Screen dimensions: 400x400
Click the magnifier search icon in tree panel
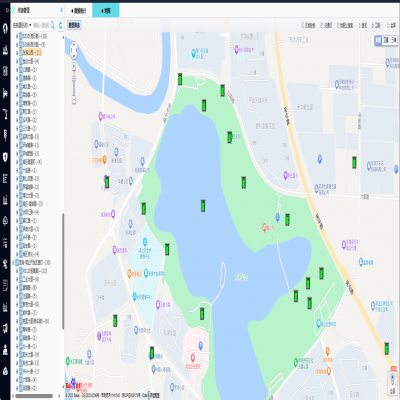click(x=52, y=25)
